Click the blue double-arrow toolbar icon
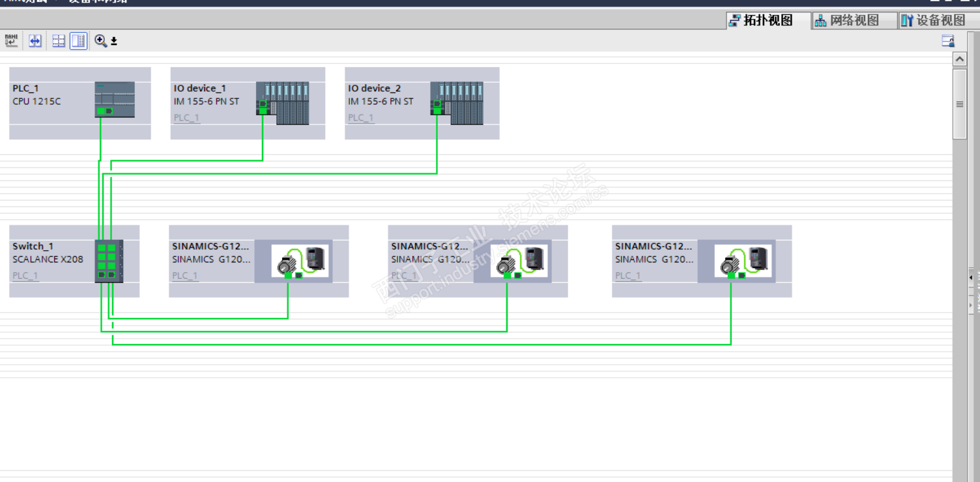980x482 pixels. click(x=35, y=41)
